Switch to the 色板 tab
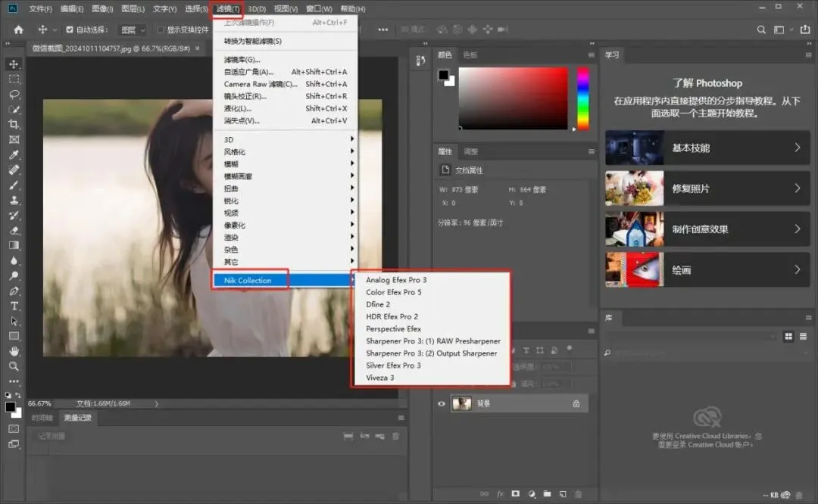Image resolution: width=818 pixels, height=504 pixels. [470, 55]
